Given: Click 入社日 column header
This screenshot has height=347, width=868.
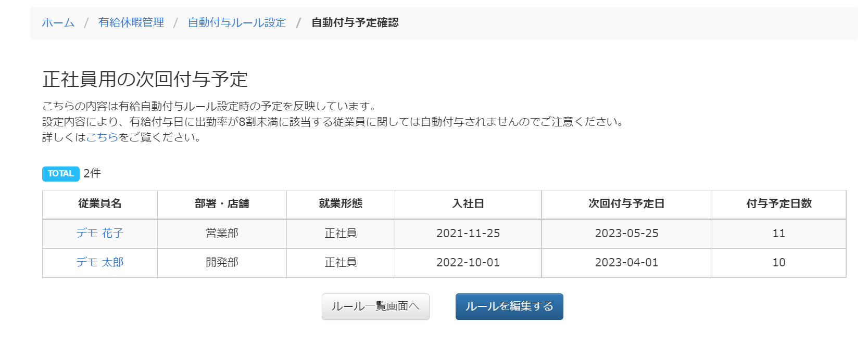Looking at the screenshot, I should [468, 204].
